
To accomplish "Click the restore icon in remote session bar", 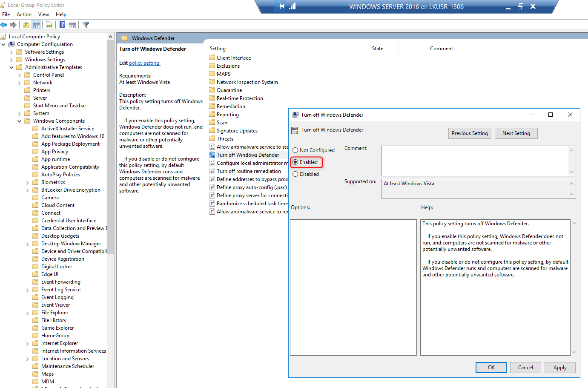I will tap(520, 6).
